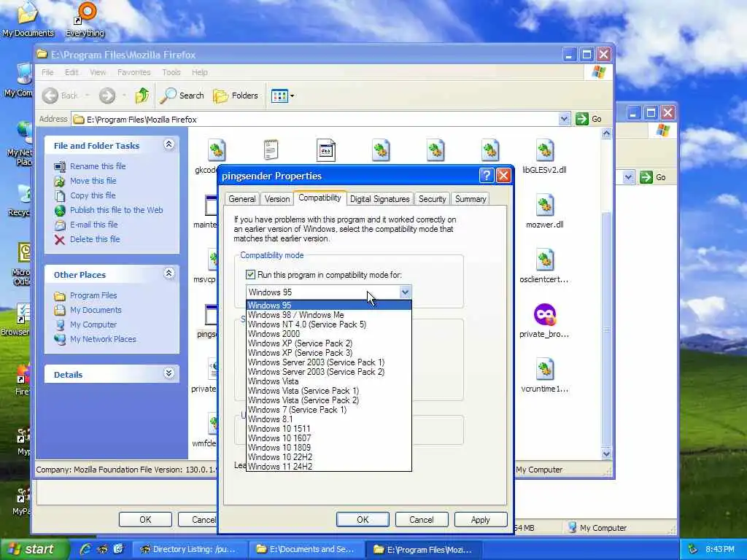This screenshot has height=560, width=747.
Task: Choose Windows 10 22H2 option
Action: tap(329, 457)
